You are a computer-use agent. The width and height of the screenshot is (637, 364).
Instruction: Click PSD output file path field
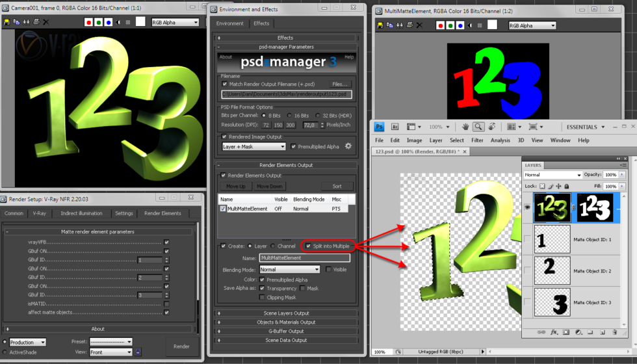[x=287, y=94]
